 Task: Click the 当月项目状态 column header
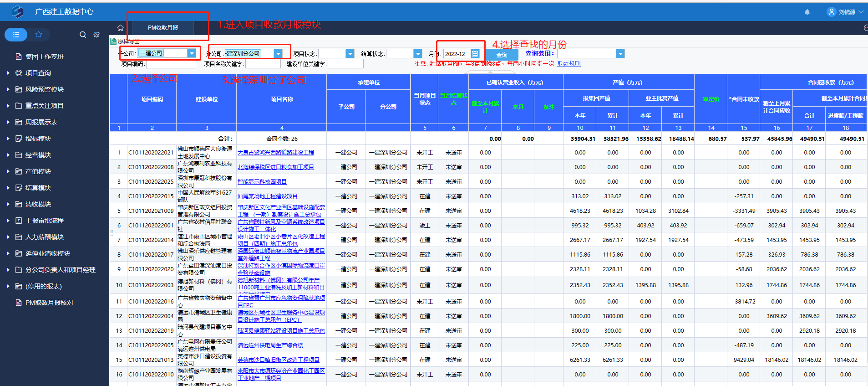tap(425, 99)
